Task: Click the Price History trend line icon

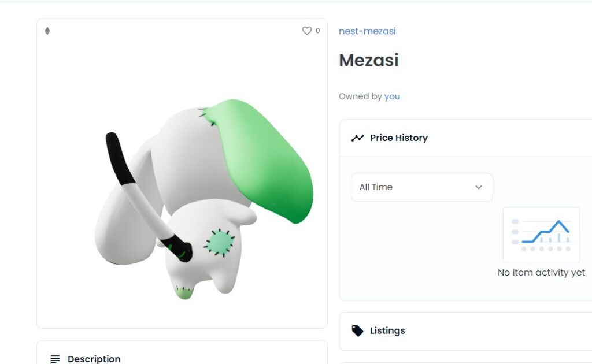Action: [x=357, y=138]
